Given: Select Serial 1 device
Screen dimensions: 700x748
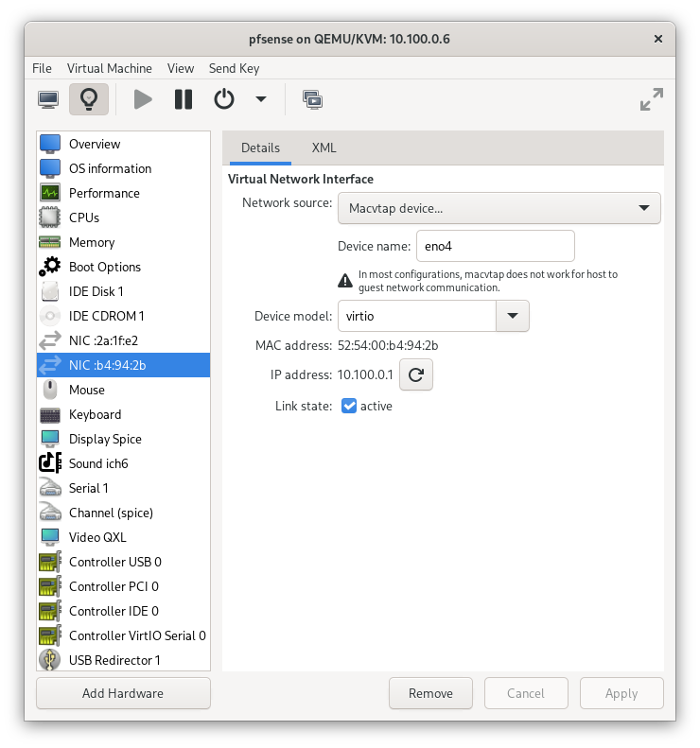Looking at the screenshot, I should [124, 488].
